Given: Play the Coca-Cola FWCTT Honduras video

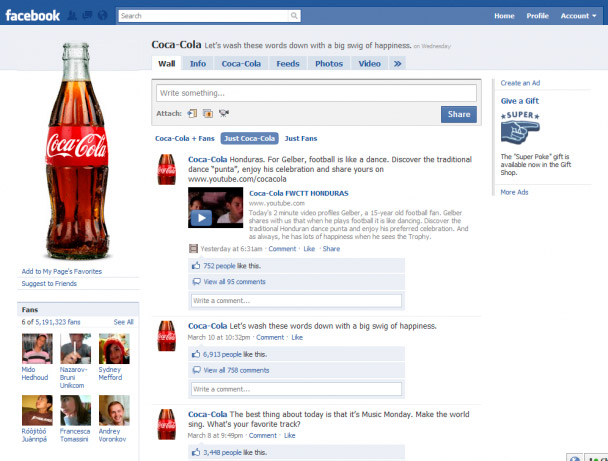Looking at the screenshot, I should pos(201,217).
